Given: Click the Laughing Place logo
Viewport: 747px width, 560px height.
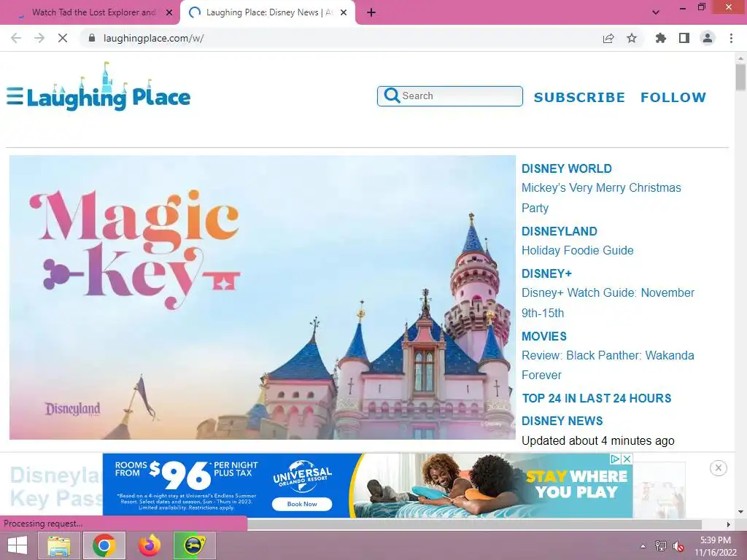Looking at the screenshot, I should point(109,87).
